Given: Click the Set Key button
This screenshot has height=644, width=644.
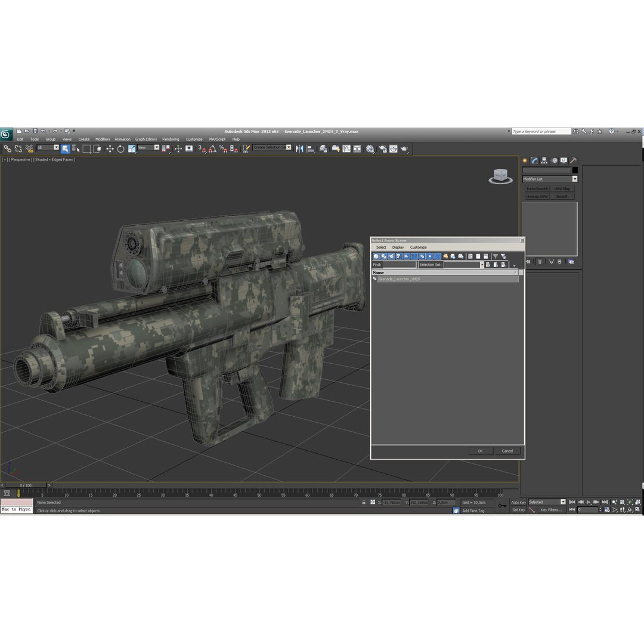Looking at the screenshot, I should coord(519,510).
